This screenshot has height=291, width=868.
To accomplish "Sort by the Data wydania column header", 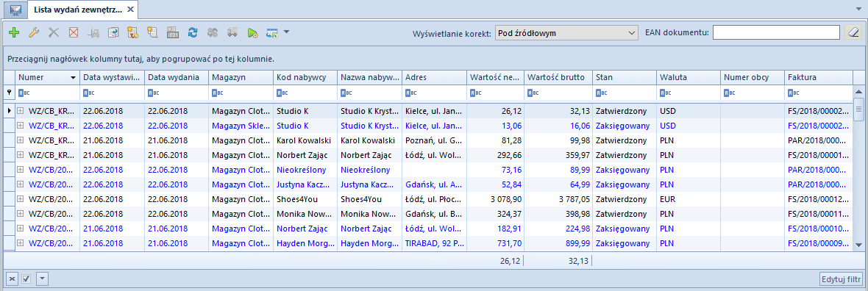I will (x=177, y=77).
